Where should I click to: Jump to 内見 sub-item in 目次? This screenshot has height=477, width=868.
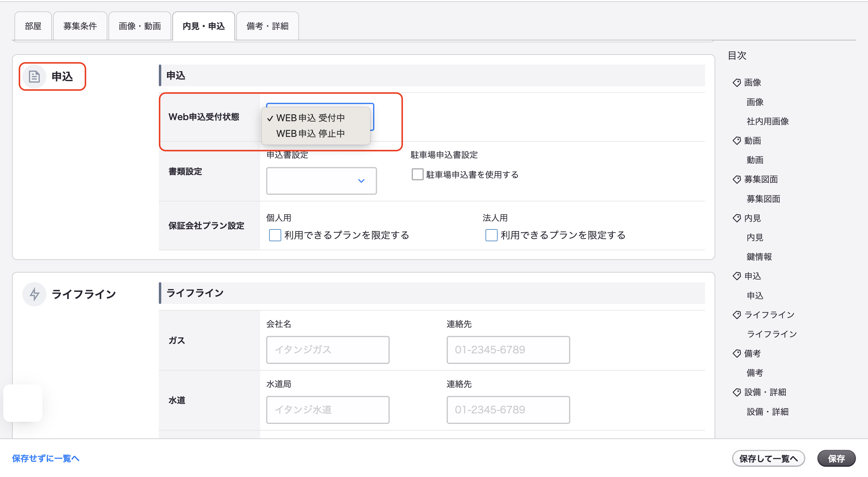point(755,238)
